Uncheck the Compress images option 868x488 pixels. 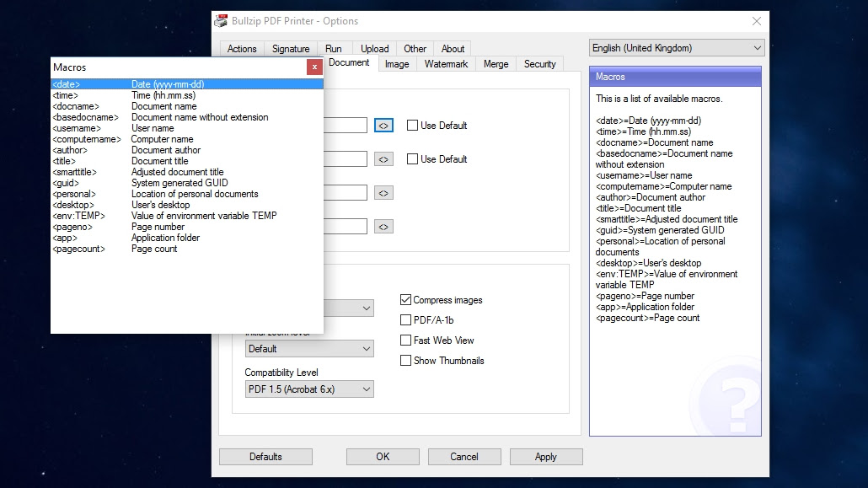405,300
